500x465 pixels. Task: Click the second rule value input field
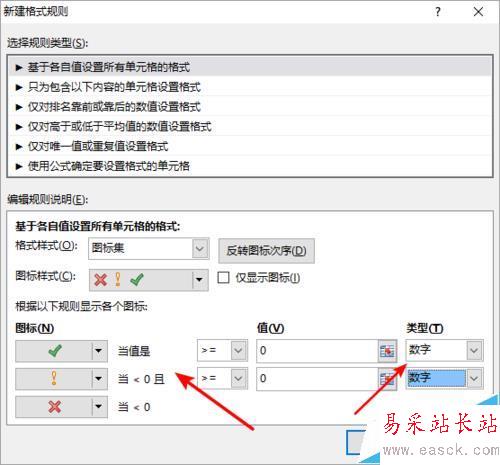click(x=317, y=379)
